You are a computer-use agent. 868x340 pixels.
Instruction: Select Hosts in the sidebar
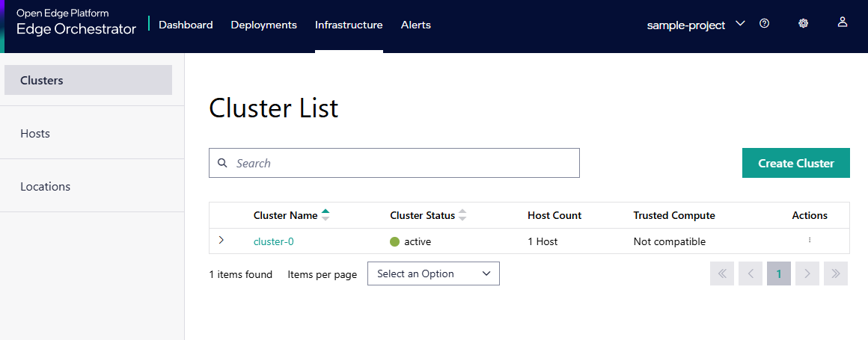pyautogui.click(x=35, y=133)
